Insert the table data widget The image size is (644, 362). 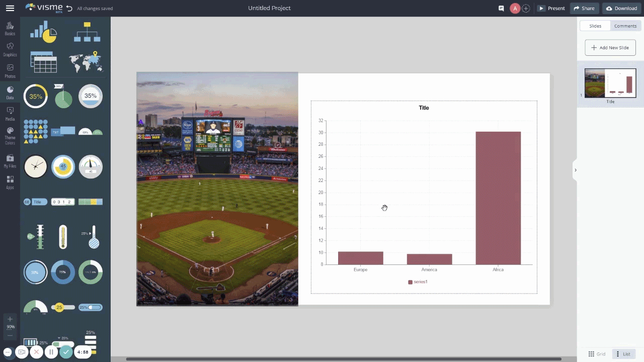[43, 62]
